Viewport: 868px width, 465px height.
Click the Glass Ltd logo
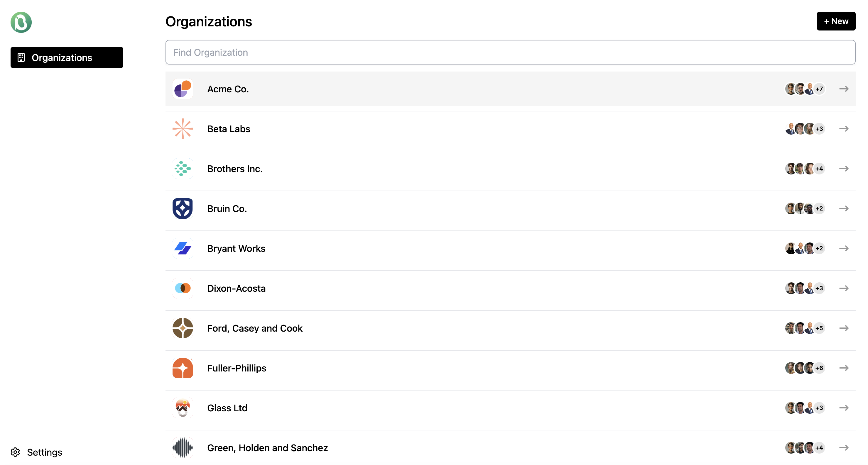click(x=183, y=408)
